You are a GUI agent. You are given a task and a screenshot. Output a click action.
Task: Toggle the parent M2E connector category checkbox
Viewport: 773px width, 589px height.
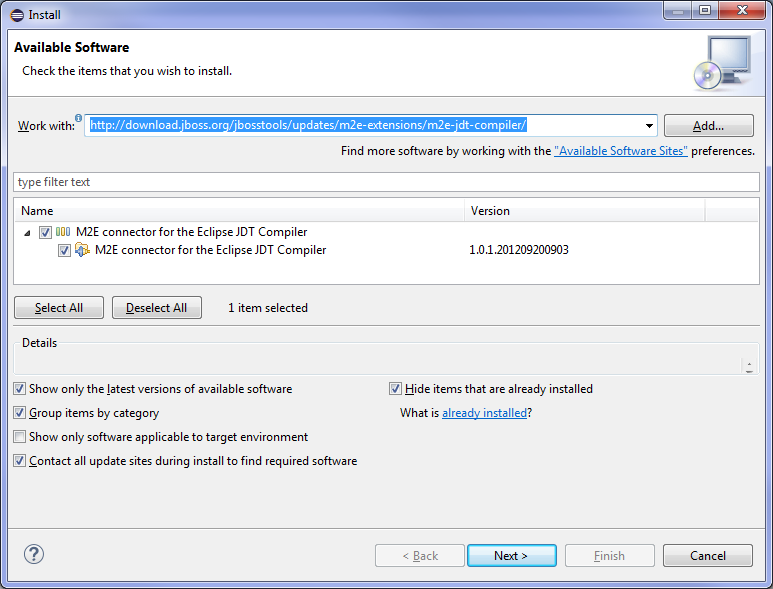click(45, 232)
